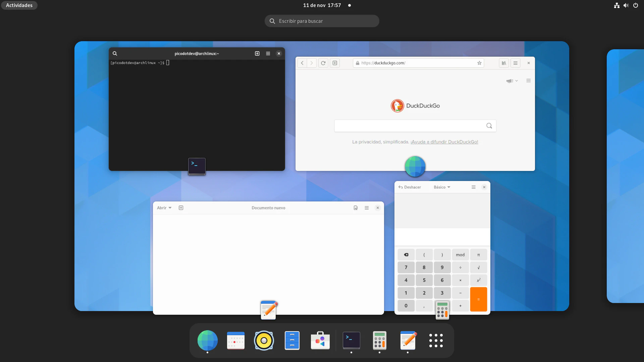This screenshot has height=362, width=644.
Task: Launch the Calendar app from dock
Action: [236, 341]
